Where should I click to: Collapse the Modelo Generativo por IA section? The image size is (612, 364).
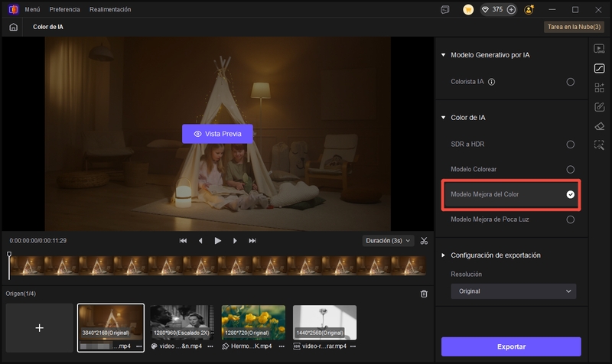443,55
